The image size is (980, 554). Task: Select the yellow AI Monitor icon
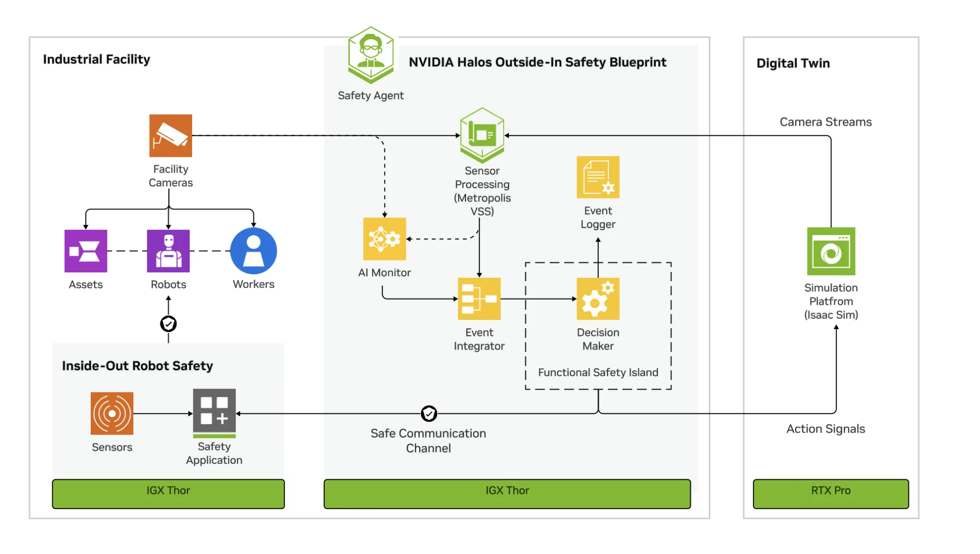tap(384, 239)
